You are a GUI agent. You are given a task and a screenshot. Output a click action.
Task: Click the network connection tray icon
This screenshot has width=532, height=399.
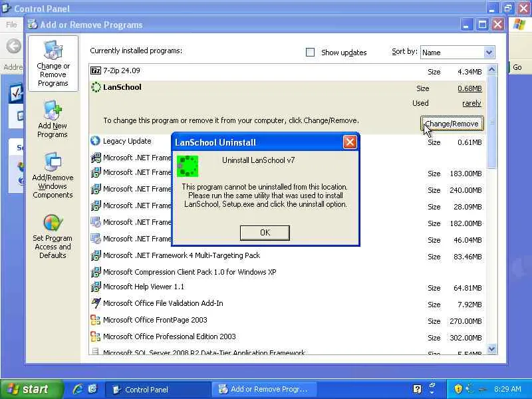click(481, 389)
